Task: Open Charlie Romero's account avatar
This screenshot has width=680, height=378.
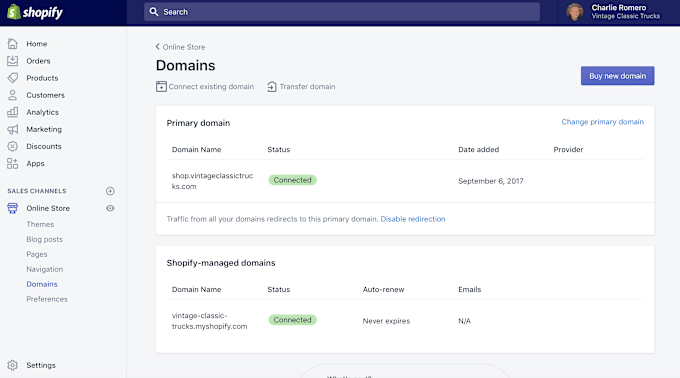Action: click(x=575, y=12)
